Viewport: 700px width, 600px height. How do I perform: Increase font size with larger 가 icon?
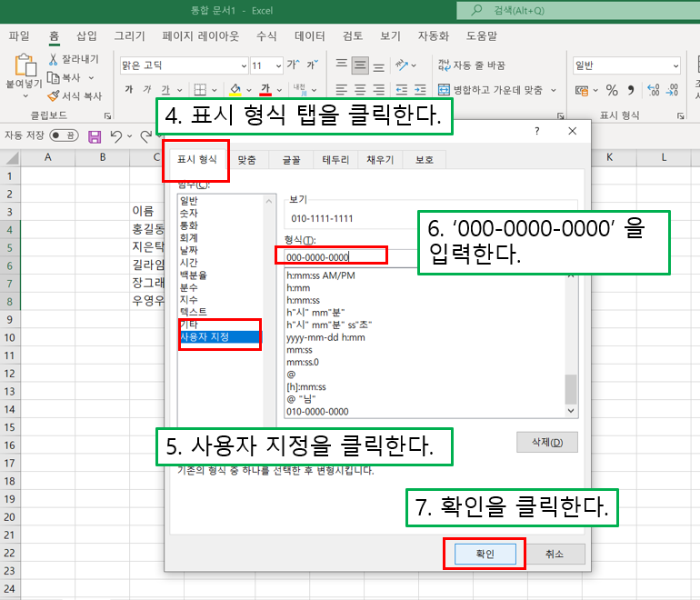(294, 65)
